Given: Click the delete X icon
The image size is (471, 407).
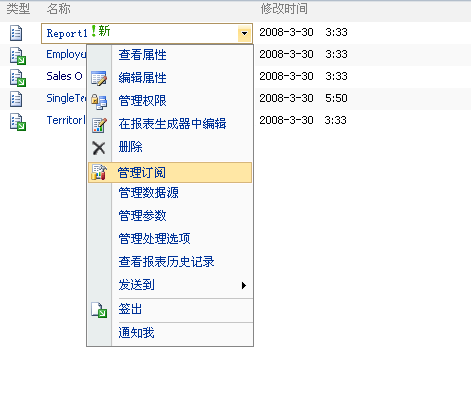Looking at the screenshot, I should click(99, 148).
